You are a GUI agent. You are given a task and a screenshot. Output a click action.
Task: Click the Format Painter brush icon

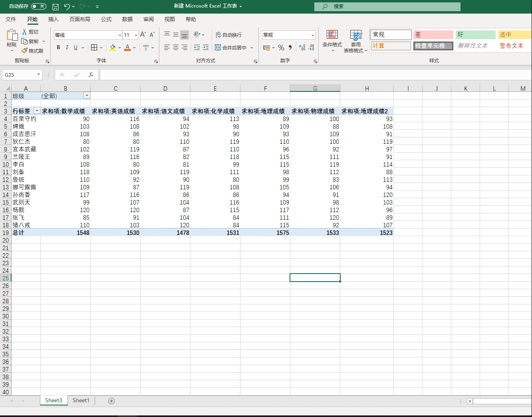point(25,51)
